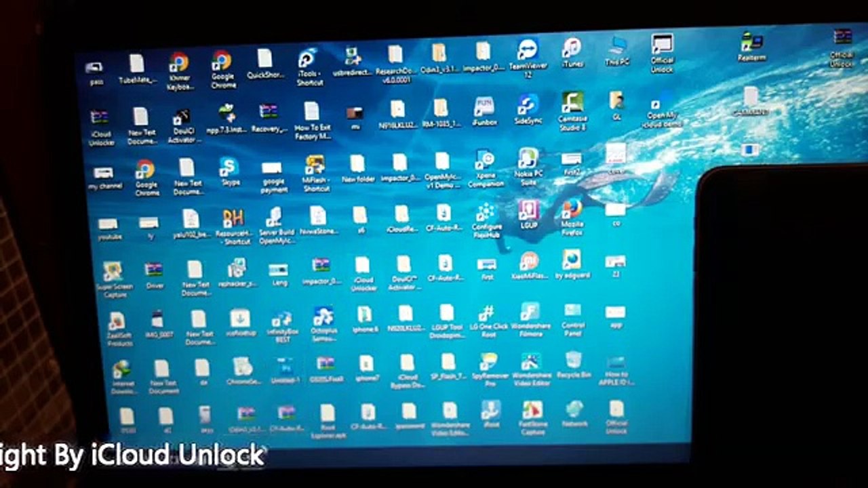Screen dimensions: 868x488
Task: Open the TubeMate file on the desktop
Action: pos(138,69)
